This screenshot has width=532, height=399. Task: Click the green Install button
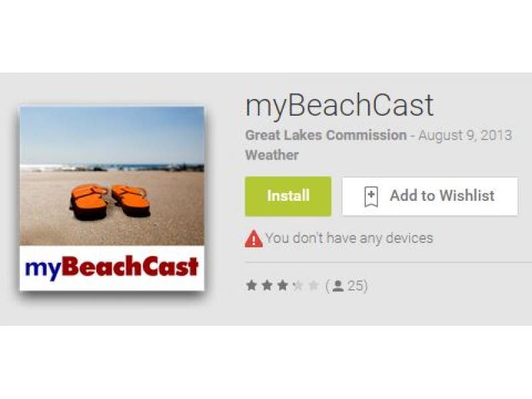click(288, 196)
